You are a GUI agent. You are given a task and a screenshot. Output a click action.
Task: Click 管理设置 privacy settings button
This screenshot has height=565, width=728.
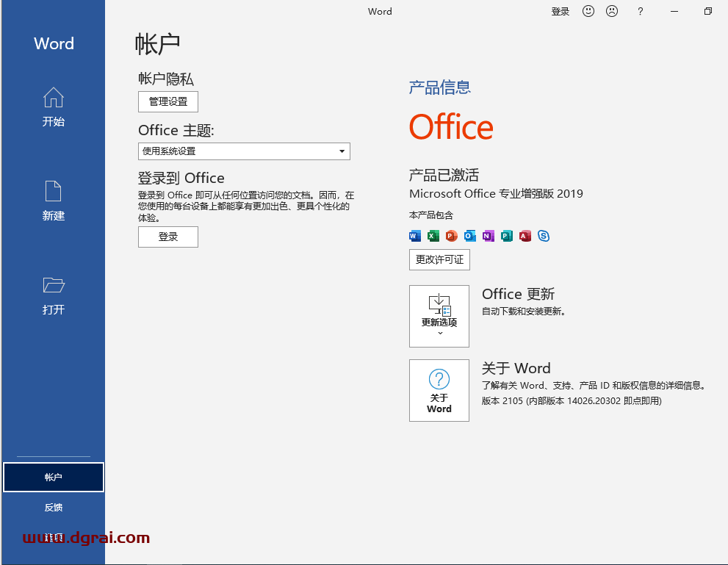pyautogui.click(x=168, y=101)
